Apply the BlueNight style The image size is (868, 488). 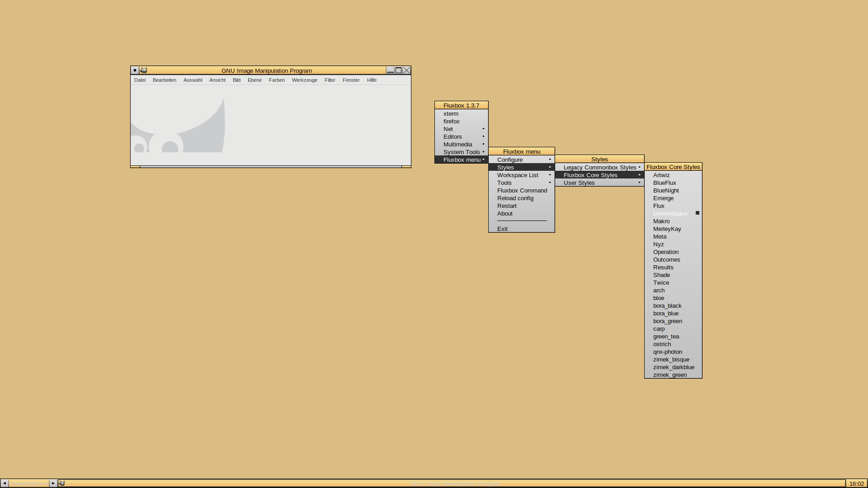[673, 190]
